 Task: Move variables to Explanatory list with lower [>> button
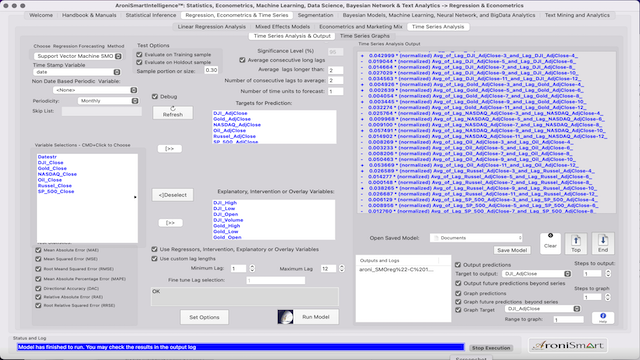point(170,223)
